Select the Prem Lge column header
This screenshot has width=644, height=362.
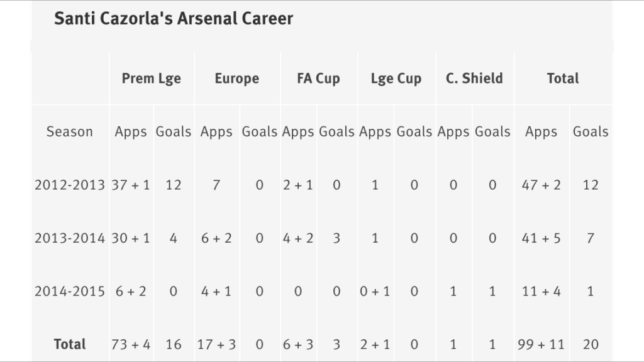click(x=151, y=79)
